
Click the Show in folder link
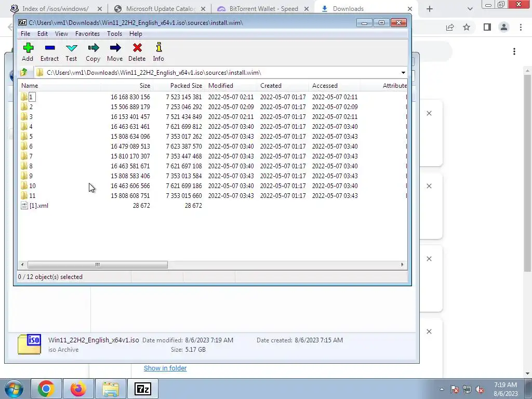click(165, 368)
